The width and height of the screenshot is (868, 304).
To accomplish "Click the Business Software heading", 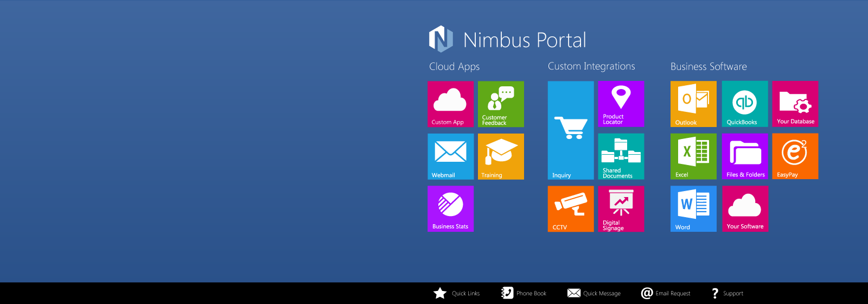I will [709, 66].
